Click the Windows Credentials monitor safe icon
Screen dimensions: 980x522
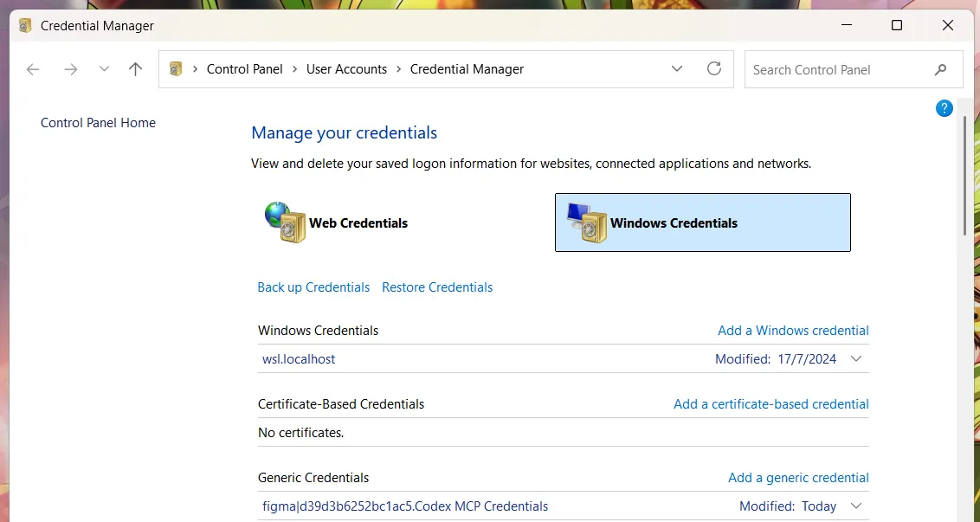point(586,222)
